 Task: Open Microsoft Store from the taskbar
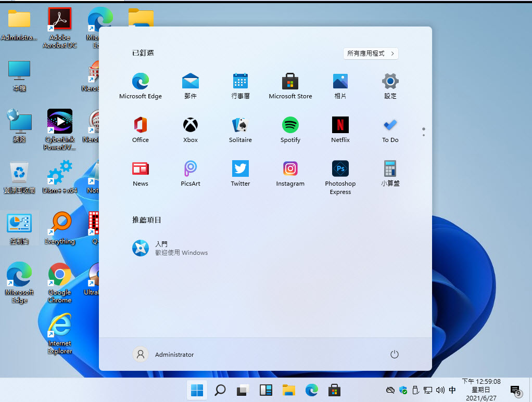click(x=334, y=390)
